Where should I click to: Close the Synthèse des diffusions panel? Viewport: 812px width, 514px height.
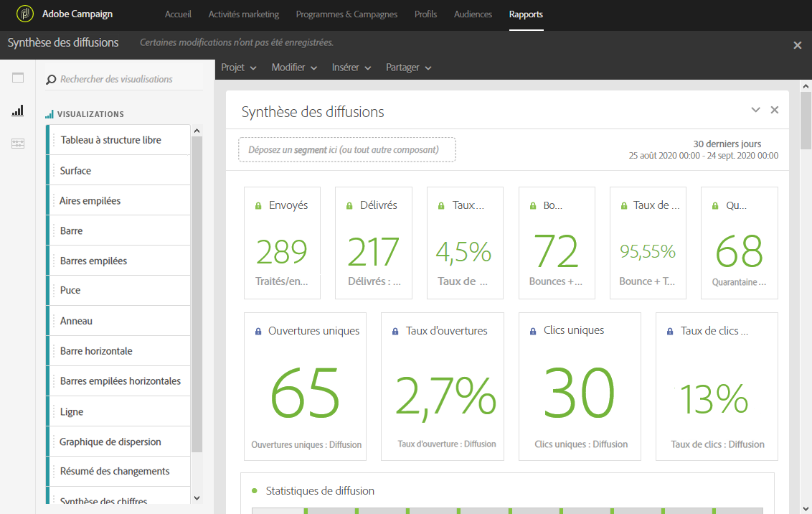pos(774,110)
